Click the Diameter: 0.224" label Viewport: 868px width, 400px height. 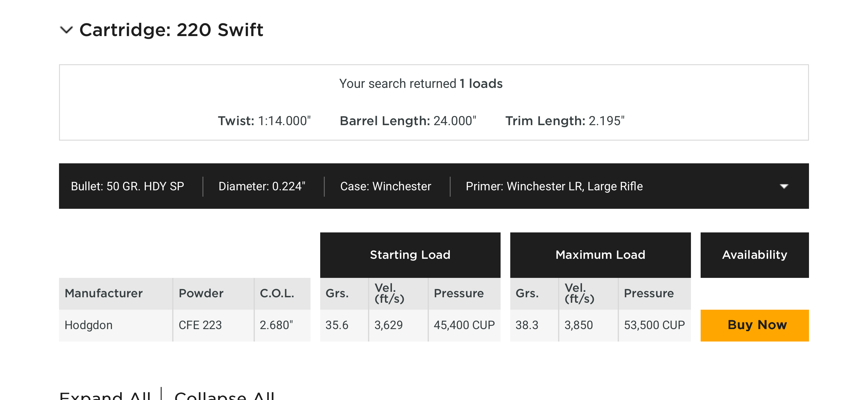coord(262,186)
